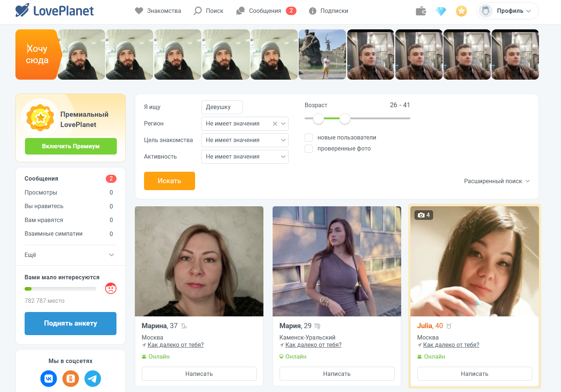The width and height of the screenshot is (561, 392).
Task: Open Вам нравятся in the sidebar
Action: [x=44, y=220]
